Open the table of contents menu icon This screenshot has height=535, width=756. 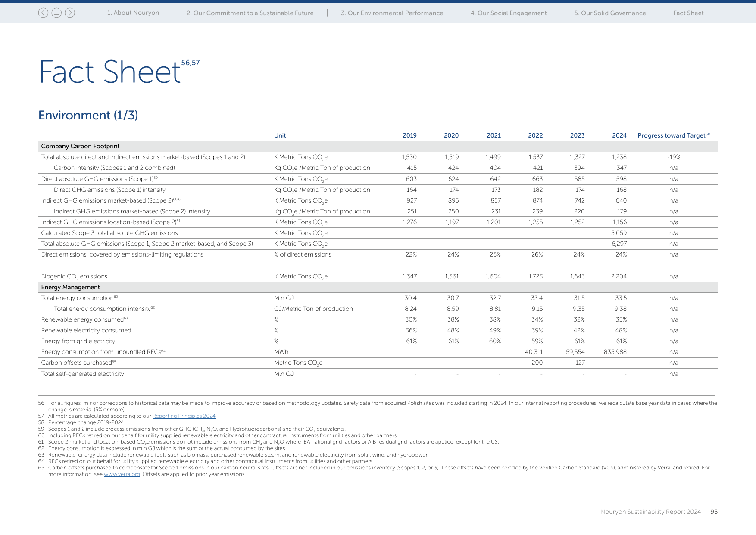tap(56, 13)
